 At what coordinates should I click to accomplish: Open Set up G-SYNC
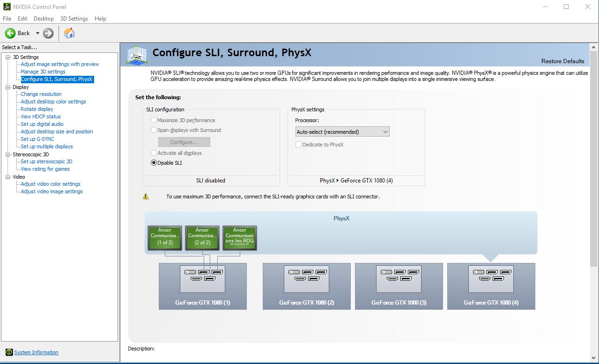(37, 139)
